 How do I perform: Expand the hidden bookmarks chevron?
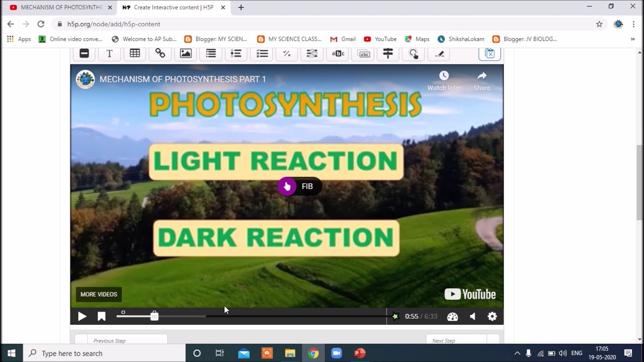pos(633,39)
